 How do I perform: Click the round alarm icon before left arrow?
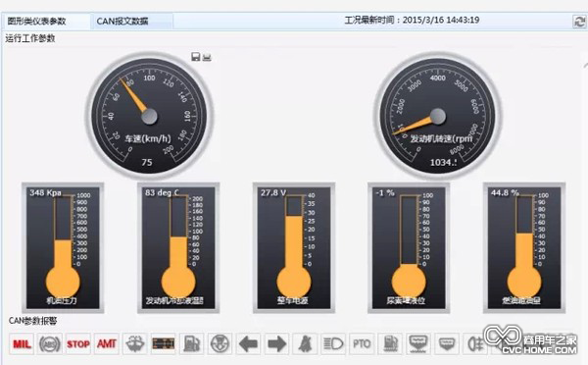[220, 343]
